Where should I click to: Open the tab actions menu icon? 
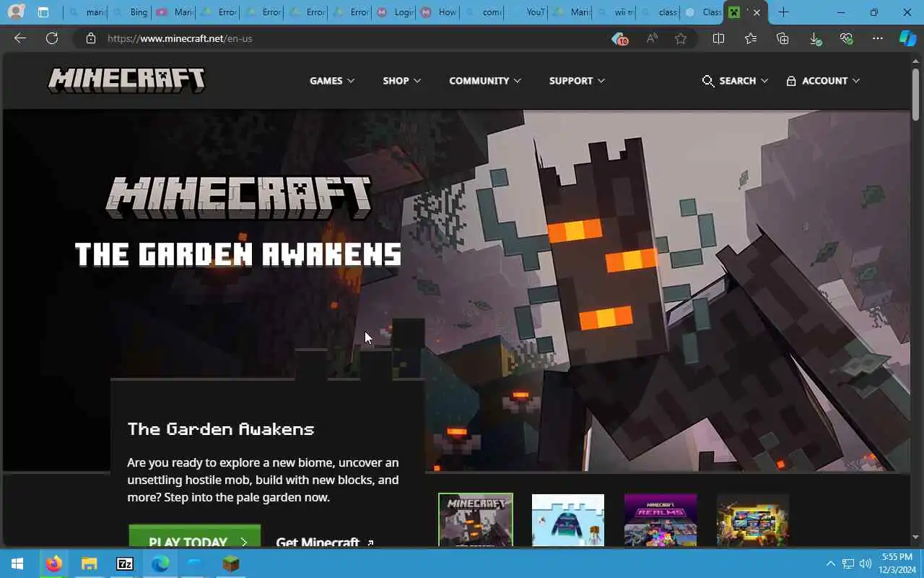coord(43,12)
